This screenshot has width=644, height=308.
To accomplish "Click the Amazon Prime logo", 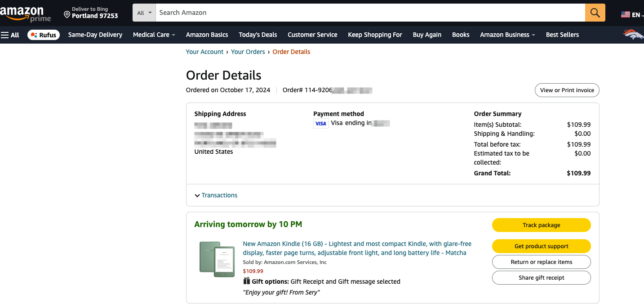I will tap(26, 13).
